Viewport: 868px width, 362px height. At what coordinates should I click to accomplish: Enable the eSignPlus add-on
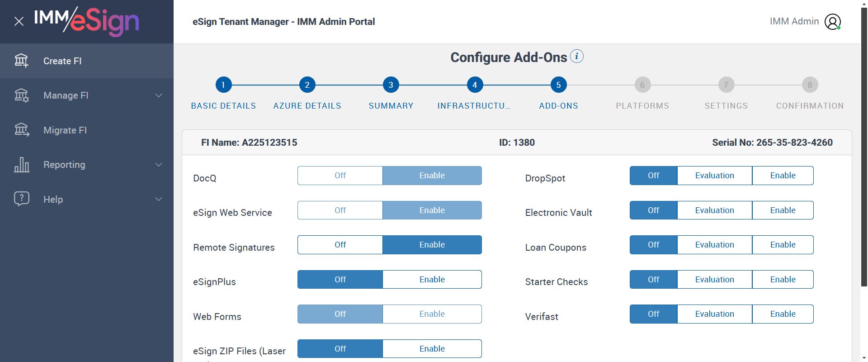432,280
